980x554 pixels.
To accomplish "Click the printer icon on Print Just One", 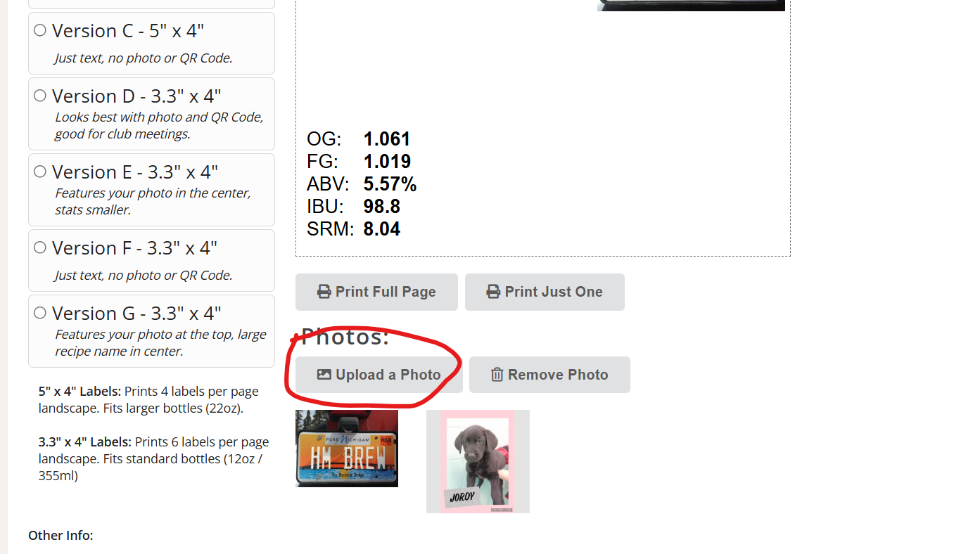I will 493,292.
